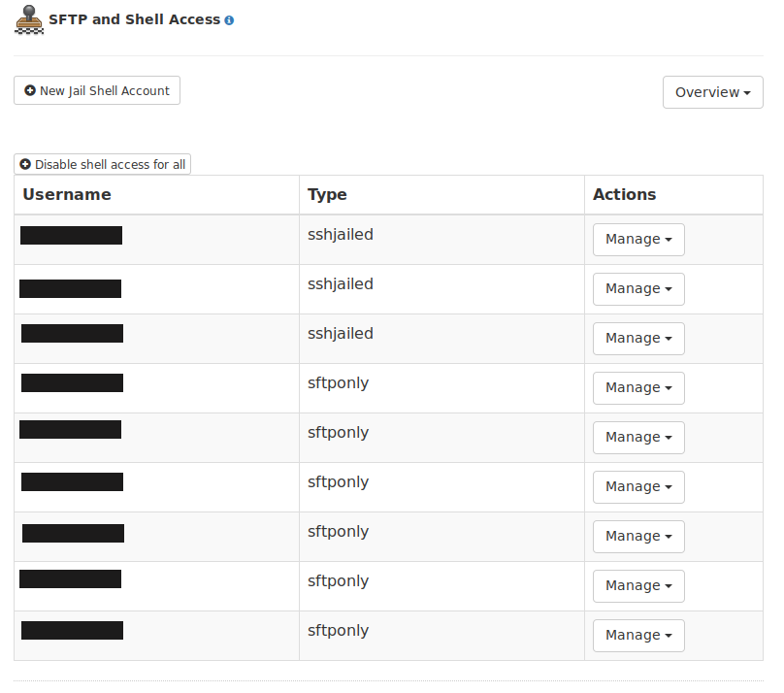This screenshot has height=693, width=784.
Task: Click the blue info icon beside the title
Action: 229,20
